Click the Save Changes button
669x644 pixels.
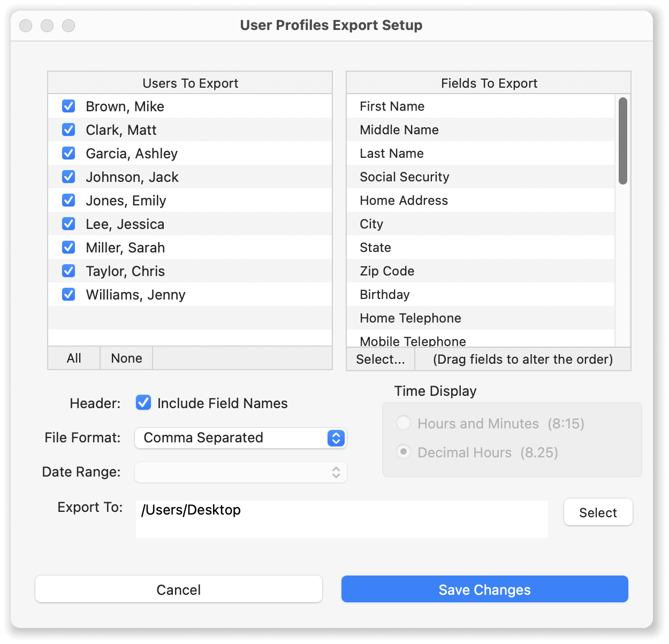[485, 589]
